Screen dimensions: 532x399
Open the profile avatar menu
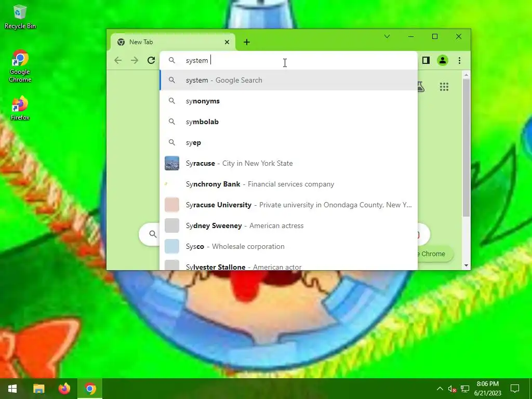(443, 60)
